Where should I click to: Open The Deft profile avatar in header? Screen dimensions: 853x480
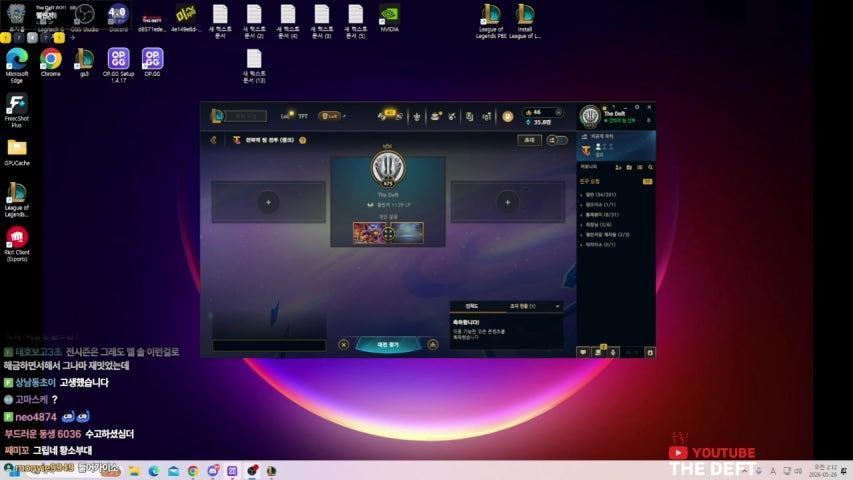[589, 116]
